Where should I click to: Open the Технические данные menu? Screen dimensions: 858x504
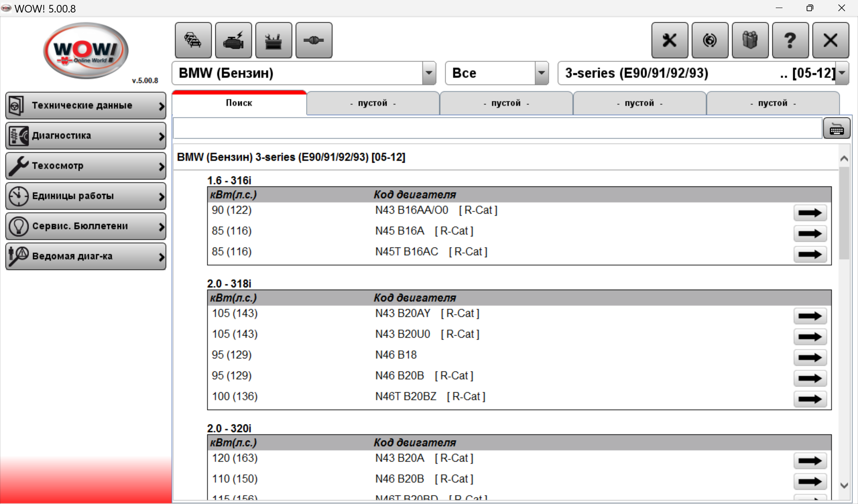coord(86,105)
